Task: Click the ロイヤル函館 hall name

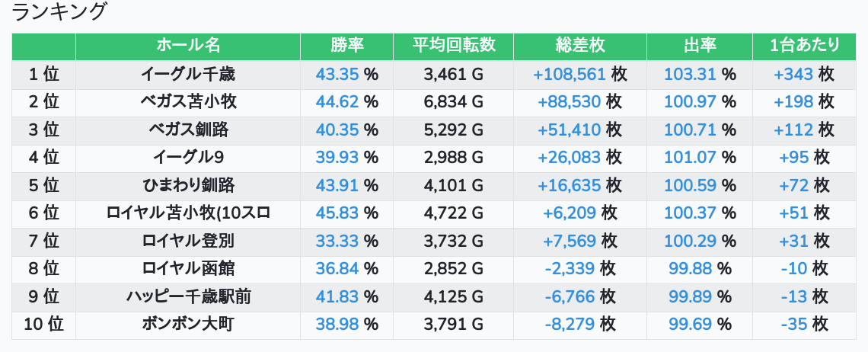Action: (188, 269)
